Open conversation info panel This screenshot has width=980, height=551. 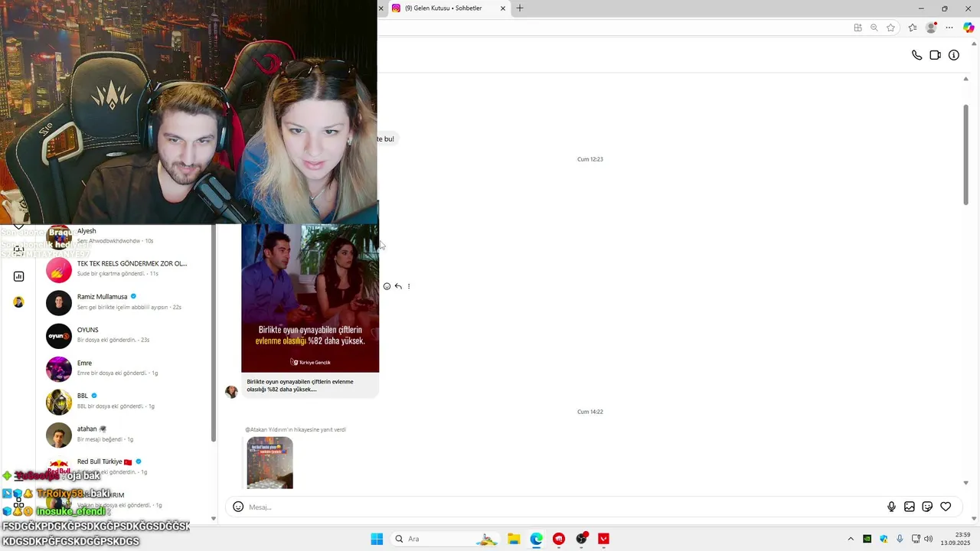tap(954, 55)
